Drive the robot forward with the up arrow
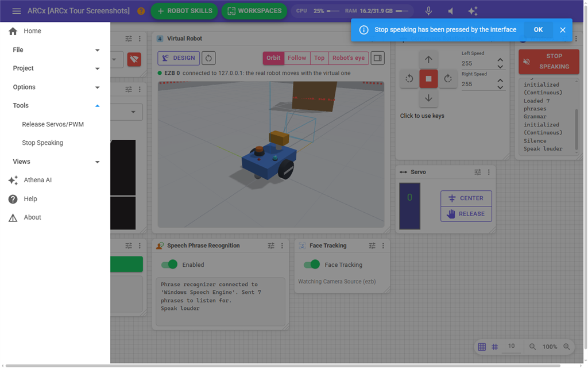The image size is (588, 368). coord(428,59)
